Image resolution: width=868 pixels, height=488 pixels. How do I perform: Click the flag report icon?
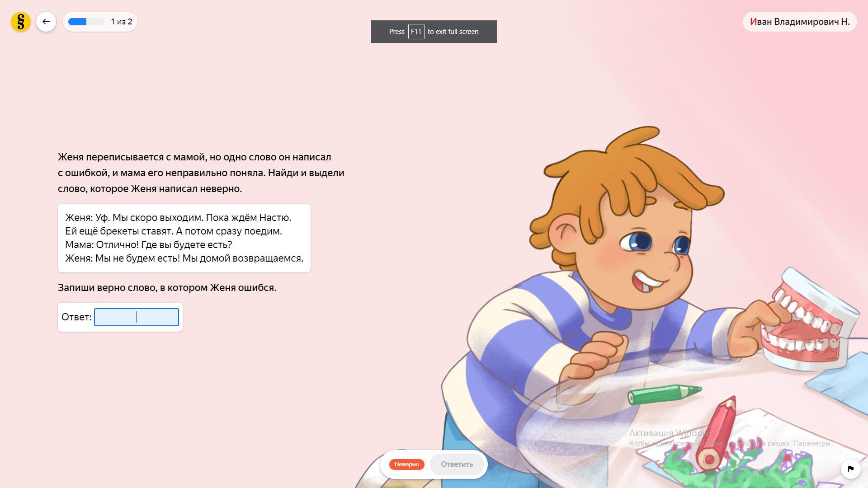pyautogui.click(x=850, y=469)
